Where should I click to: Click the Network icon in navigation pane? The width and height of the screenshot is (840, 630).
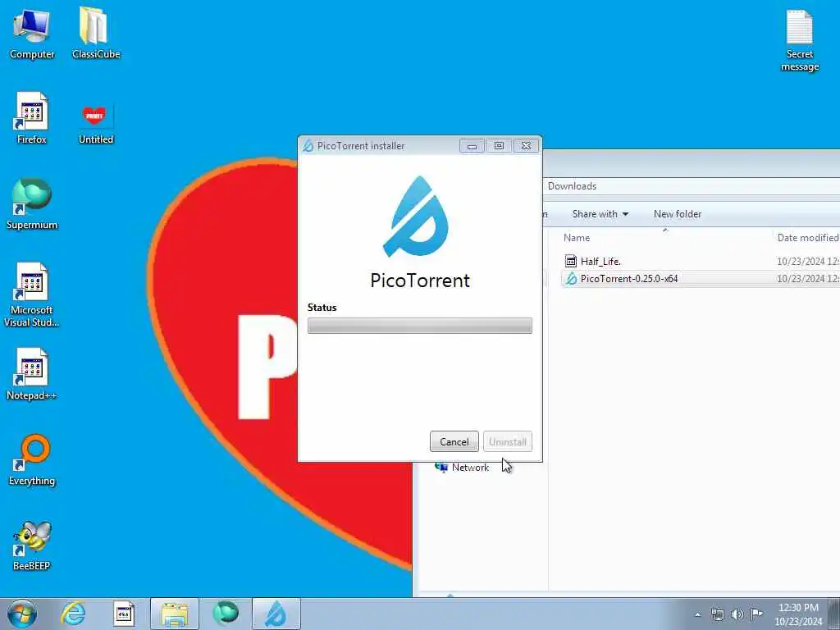pos(441,467)
